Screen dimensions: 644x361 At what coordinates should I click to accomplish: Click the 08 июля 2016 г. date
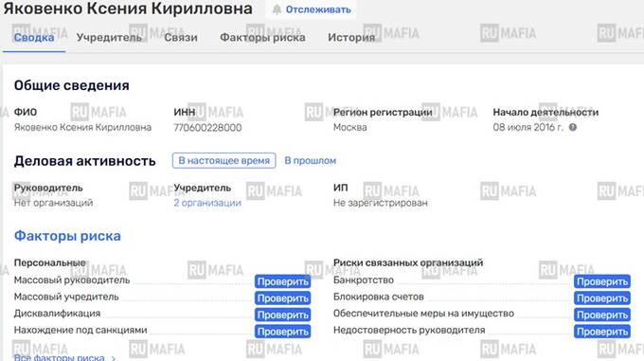(x=528, y=127)
